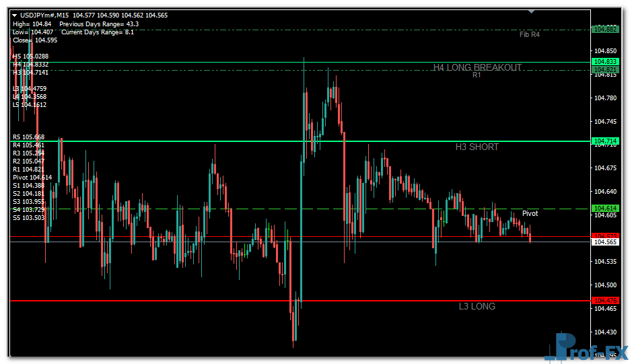Select the 104.882 Fib R4 price tag
The width and height of the screenshot is (630, 364).
click(x=604, y=30)
